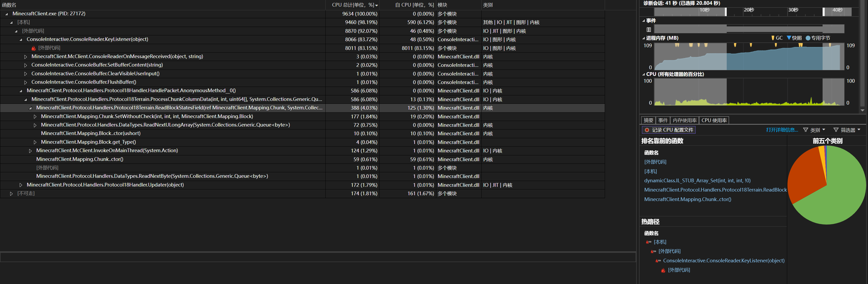Click MinecraftClient.Mapping.Chunk..ctor() link in top functions
This screenshot has width=868, height=284.
(687, 199)
